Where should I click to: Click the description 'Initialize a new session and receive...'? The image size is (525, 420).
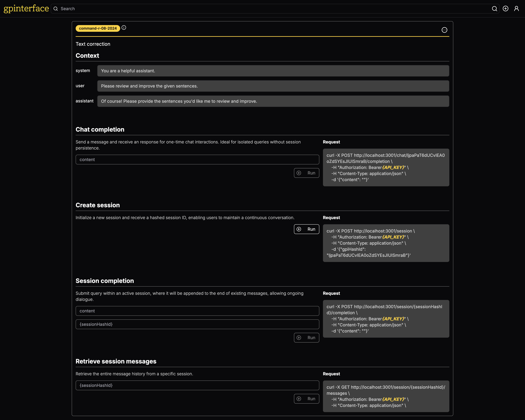(x=185, y=218)
